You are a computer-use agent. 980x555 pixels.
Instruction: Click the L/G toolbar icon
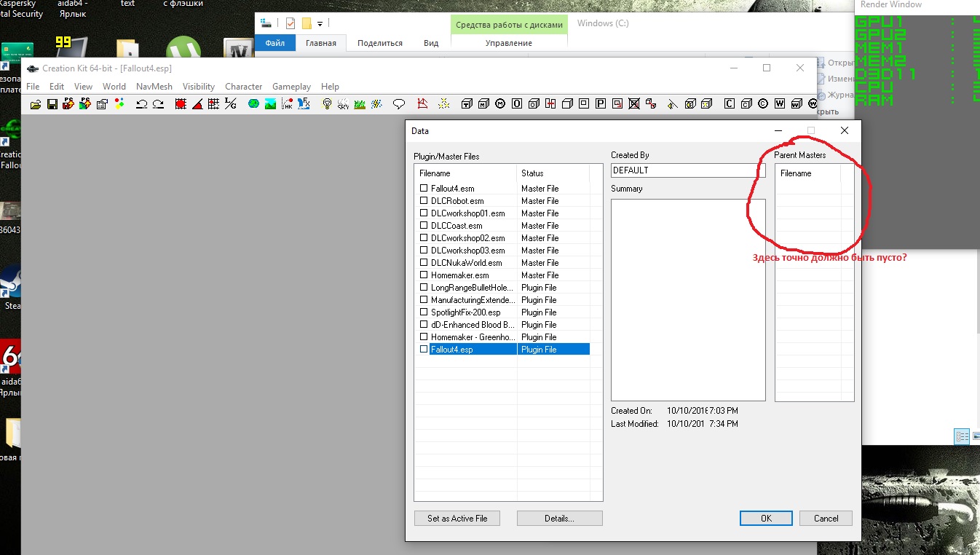click(x=231, y=104)
